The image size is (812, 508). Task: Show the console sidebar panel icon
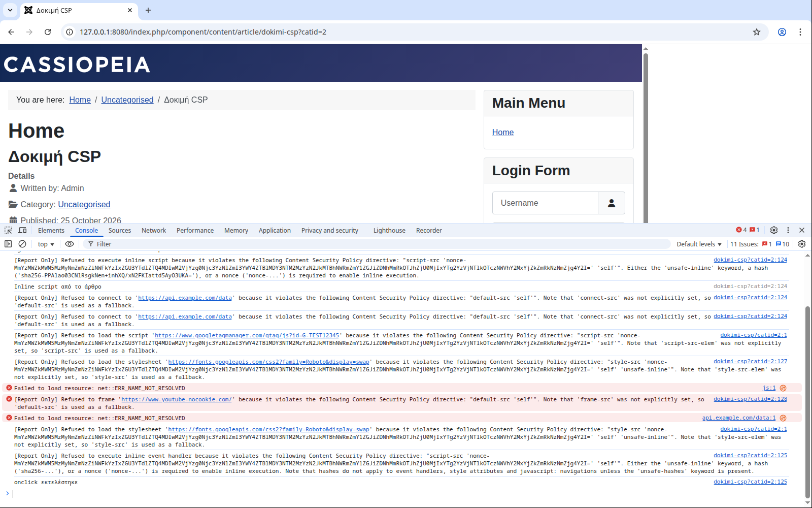pyautogui.click(x=8, y=244)
